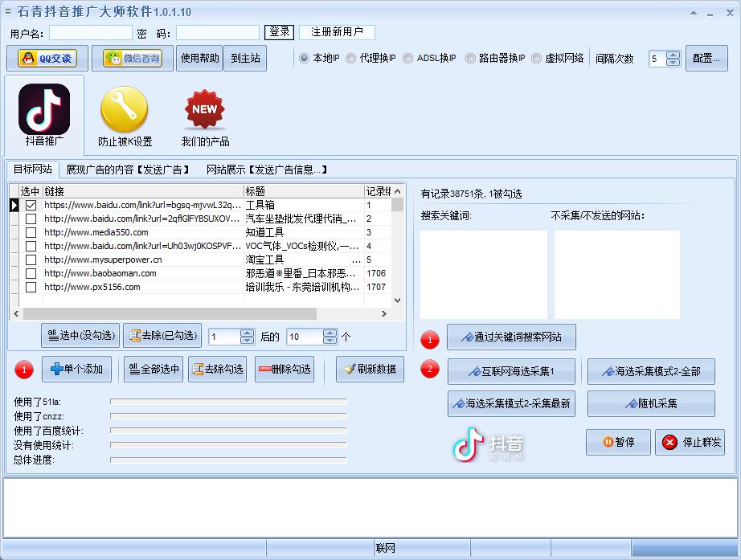Select 本地IP radio option

click(305, 58)
